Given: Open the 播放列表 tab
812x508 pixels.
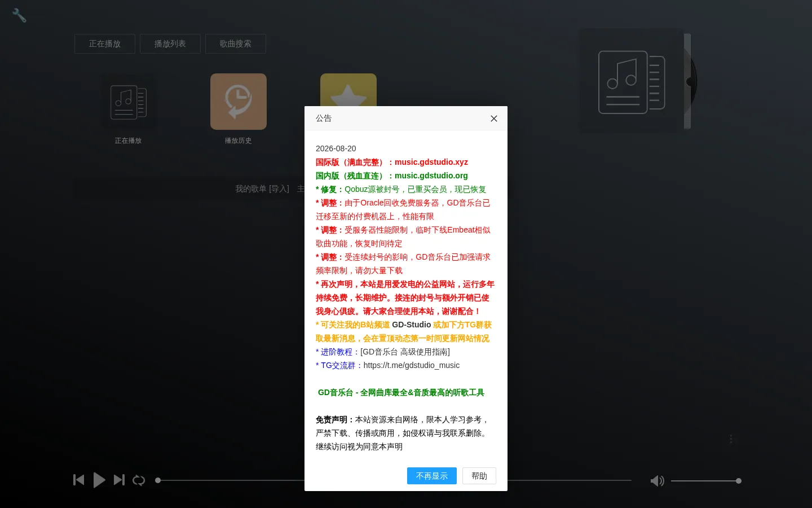Looking at the screenshot, I should click(170, 43).
